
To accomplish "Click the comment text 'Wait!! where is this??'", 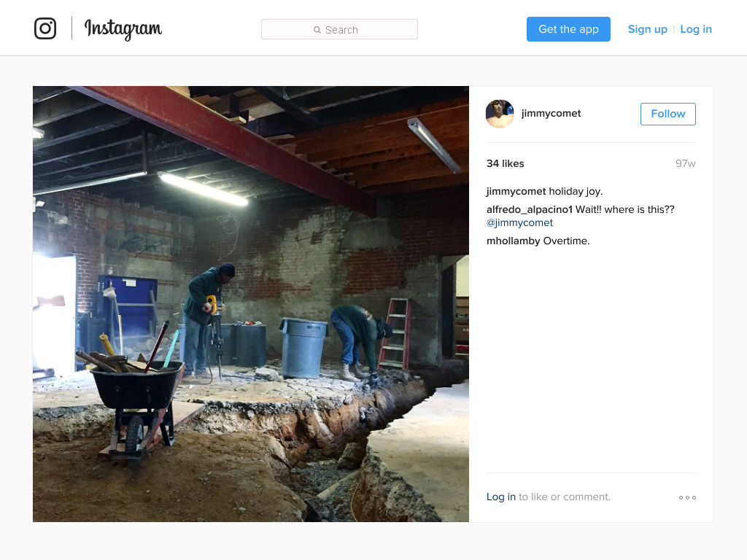I will click(625, 209).
